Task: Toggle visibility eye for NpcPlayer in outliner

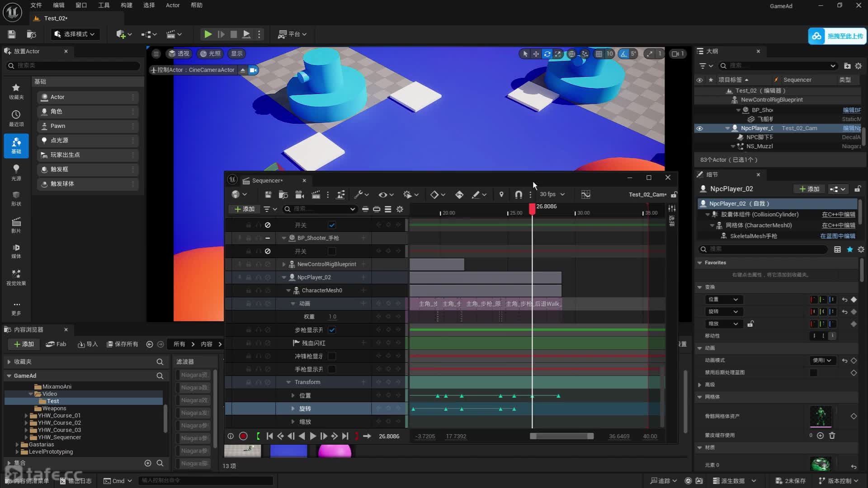Action: (699, 128)
